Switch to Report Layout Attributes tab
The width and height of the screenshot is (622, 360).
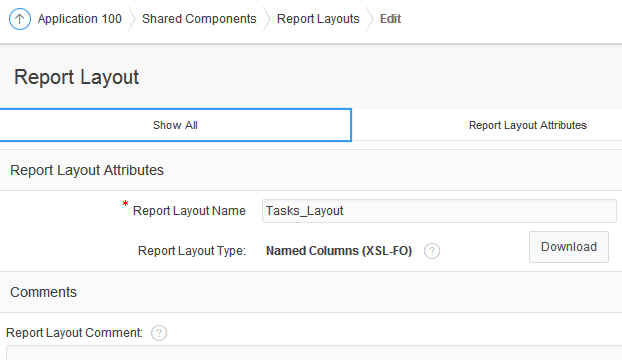click(x=528, y=125)
